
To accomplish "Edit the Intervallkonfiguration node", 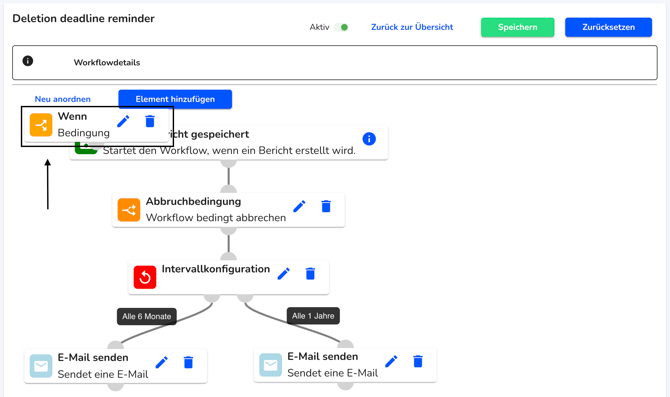I will [x=283, y=273].
